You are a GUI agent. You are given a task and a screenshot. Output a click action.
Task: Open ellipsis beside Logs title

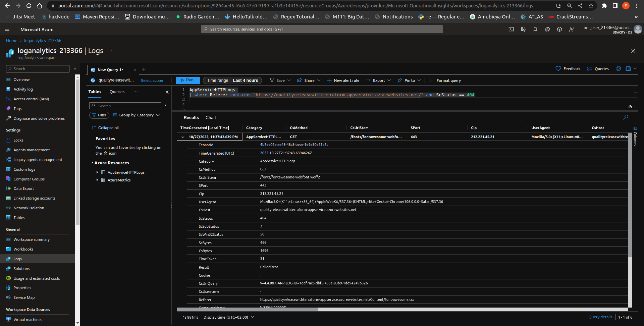pos(113,51)
